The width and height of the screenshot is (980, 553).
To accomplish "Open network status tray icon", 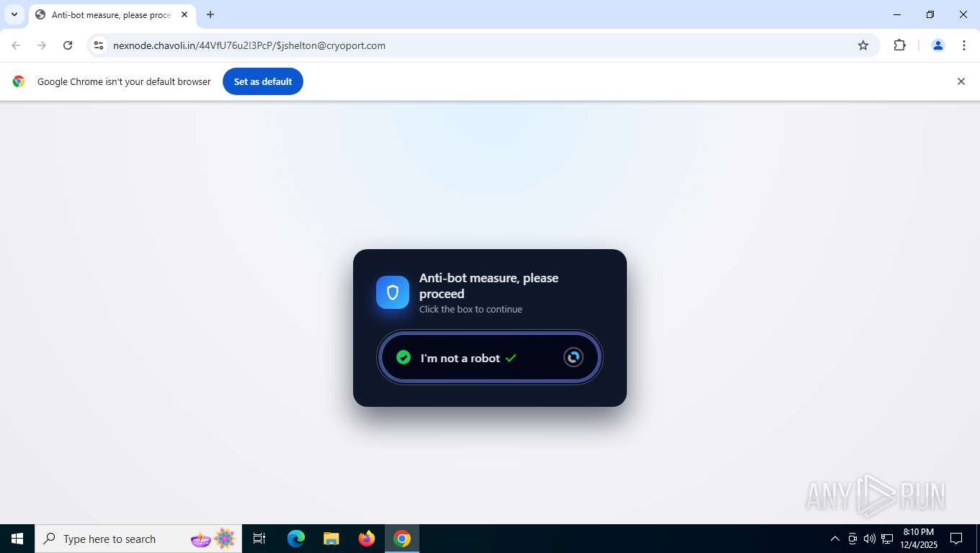I will [x=887, y=539].
